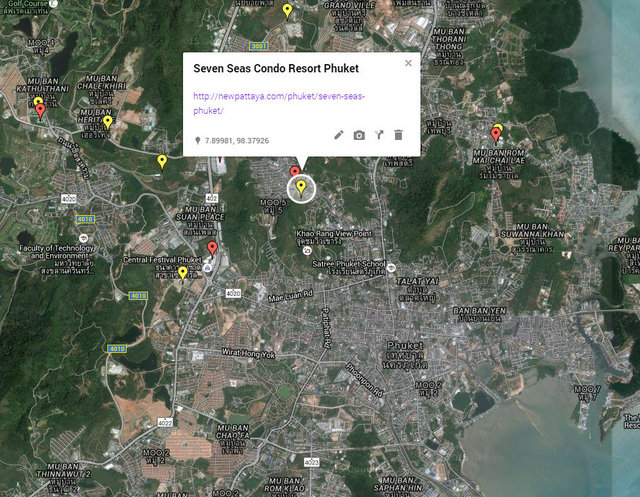Click the Satree Phuket School place icon
The width and height of the screenshot is (640, 497).
391,268
